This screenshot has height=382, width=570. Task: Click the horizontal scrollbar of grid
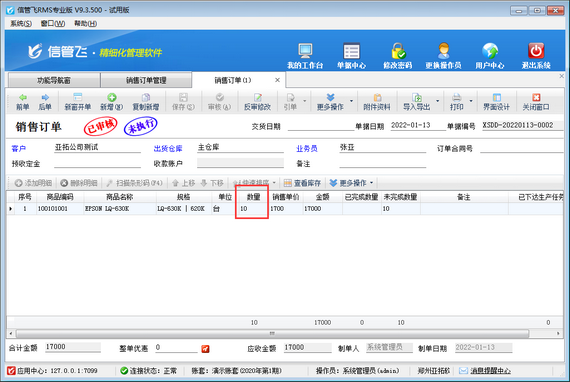(272, 333)
